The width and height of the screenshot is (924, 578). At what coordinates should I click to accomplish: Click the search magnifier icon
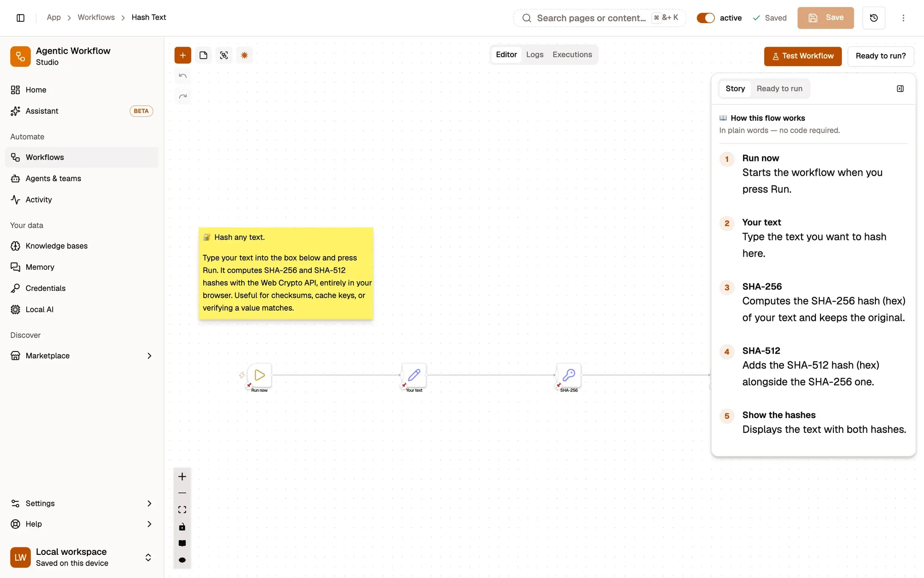[x=527, y=18]
